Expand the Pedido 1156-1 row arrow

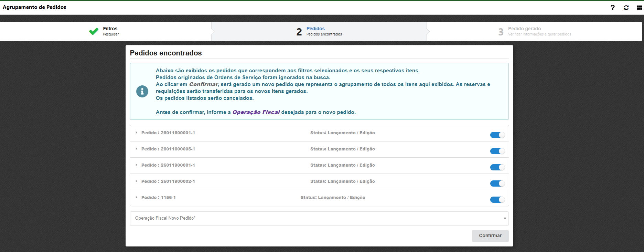click(x=137, y=197)
